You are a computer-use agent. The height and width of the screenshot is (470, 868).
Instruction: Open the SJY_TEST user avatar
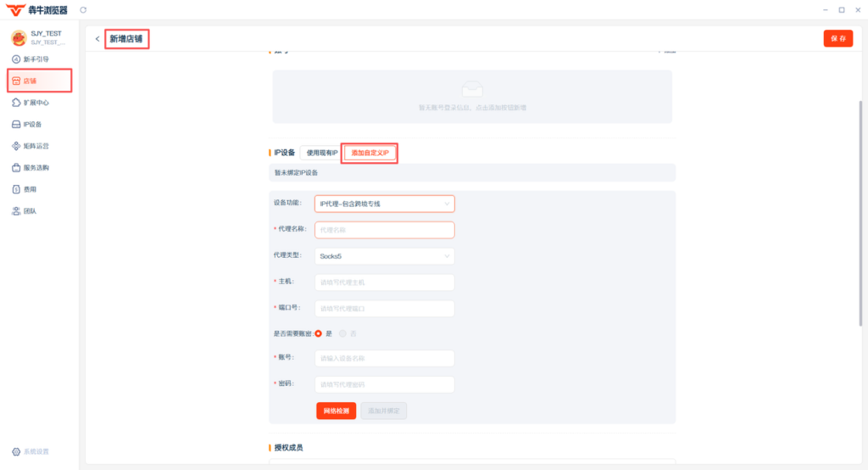click(19, 37)
